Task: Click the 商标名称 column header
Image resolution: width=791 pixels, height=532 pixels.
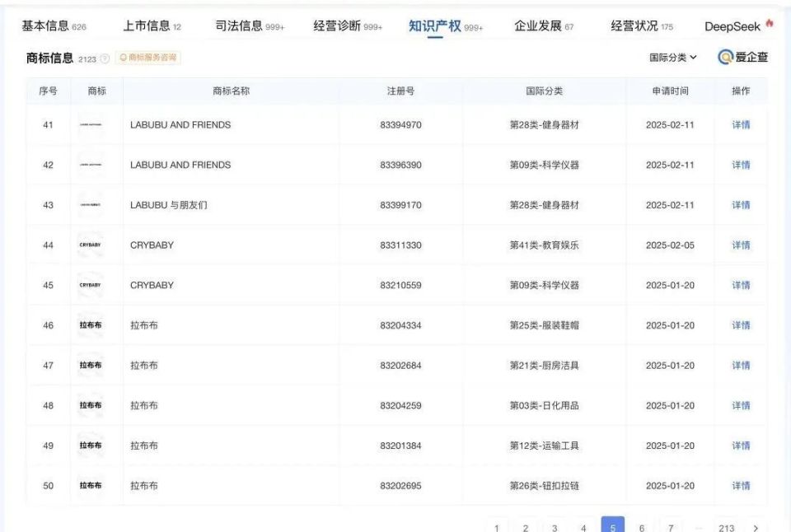Action: (x=231, y=91)
